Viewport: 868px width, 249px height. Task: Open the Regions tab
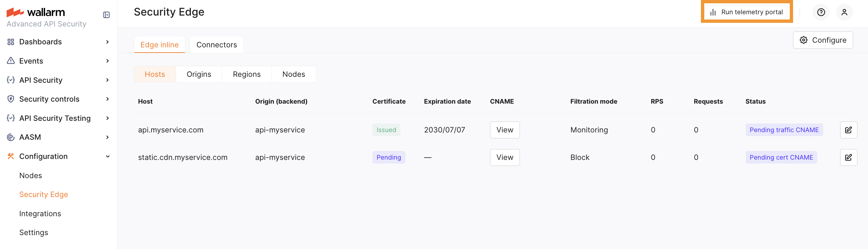pos(247,75)
